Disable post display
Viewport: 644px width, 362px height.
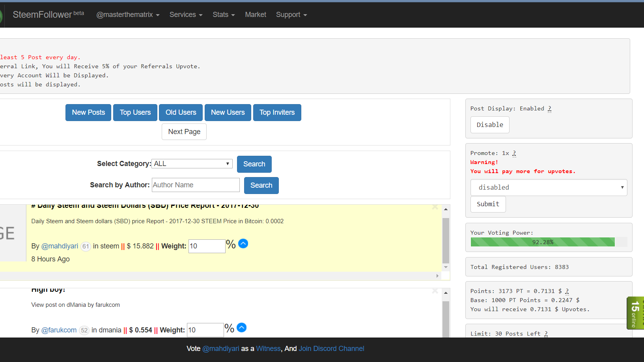coord(490,125)
